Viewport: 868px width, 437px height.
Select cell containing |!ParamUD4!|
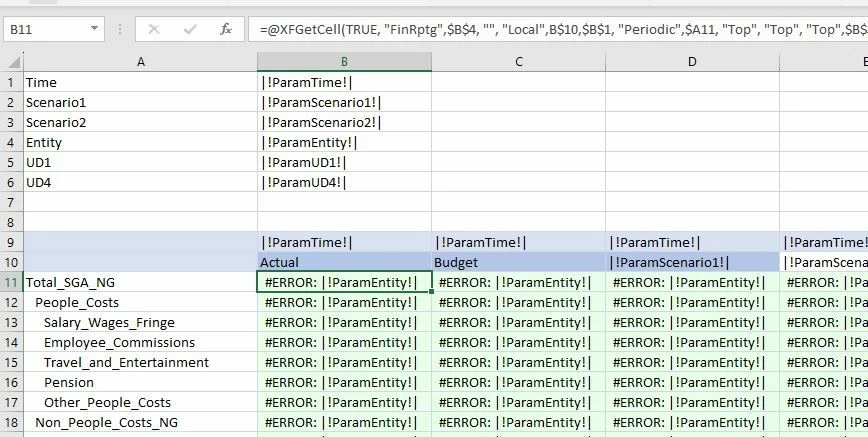coord(344,182)
